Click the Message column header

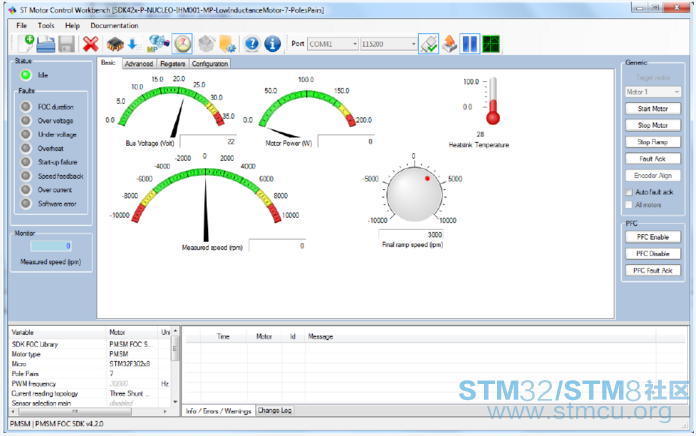[x=320, y=337]
